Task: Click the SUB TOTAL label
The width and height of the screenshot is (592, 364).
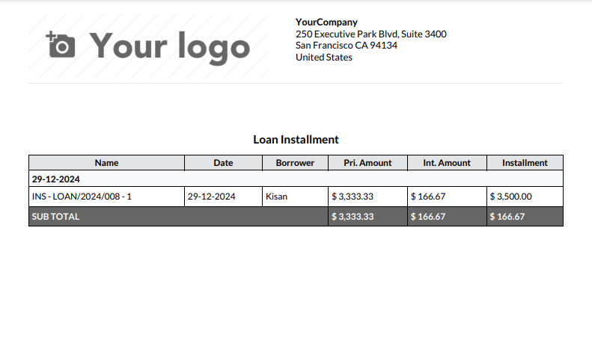Action: pyautogui.click(x=55, y=217)
